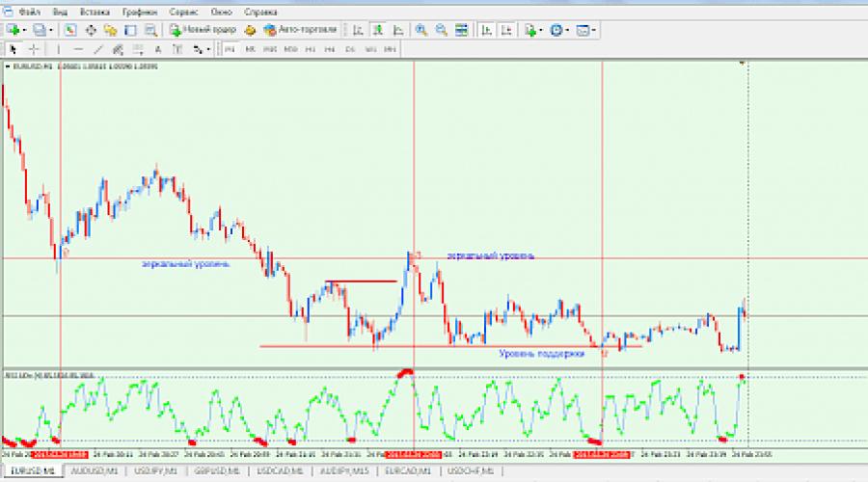Select the Fibonacci Retracement tool
This screenshot has height=482, width=868.
click(x=137, y=49)
